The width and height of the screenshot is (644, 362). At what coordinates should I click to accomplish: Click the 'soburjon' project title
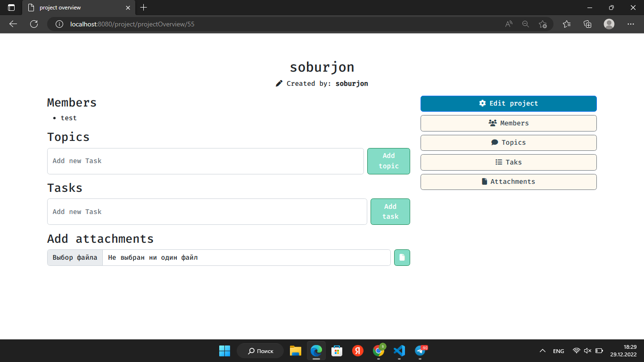click(x=322, y=67)
